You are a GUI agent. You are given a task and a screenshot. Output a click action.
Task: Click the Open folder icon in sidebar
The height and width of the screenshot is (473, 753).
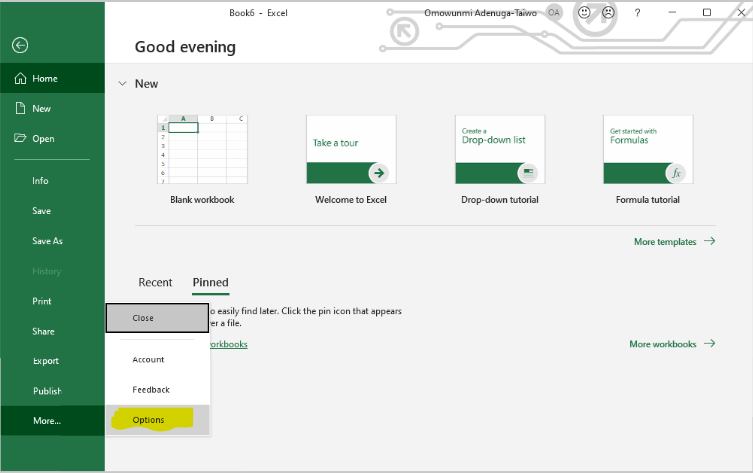pyautogui.click(x=20, y=138)
